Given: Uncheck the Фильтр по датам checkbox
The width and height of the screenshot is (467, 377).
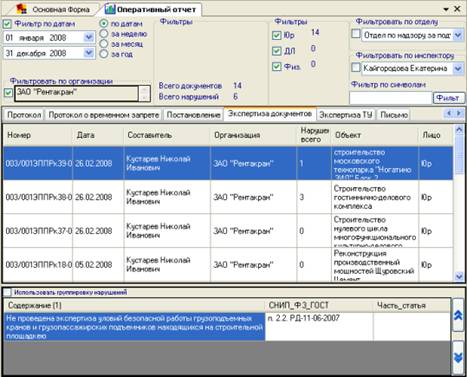Looking at the screenshot, I should (x=7, y=24).
